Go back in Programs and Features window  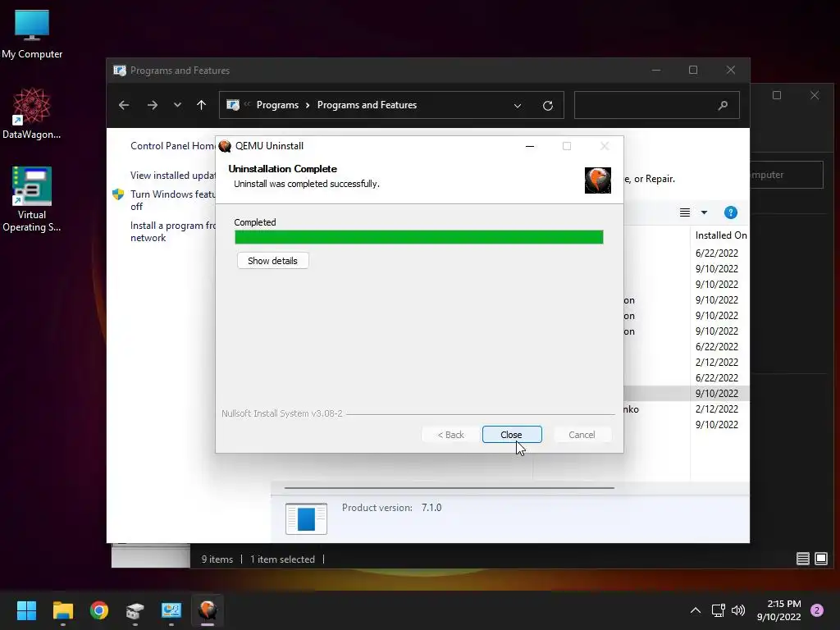(x=124, y=105)
